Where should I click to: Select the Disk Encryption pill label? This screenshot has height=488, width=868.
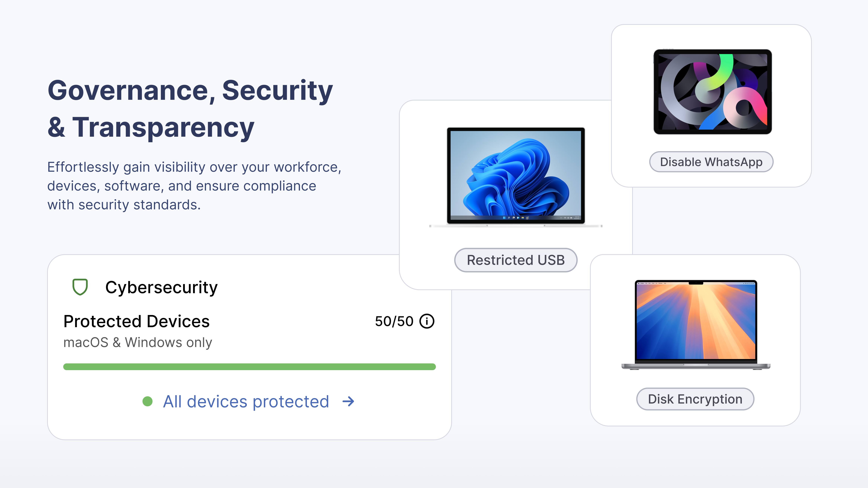click(x=695, y=399)
